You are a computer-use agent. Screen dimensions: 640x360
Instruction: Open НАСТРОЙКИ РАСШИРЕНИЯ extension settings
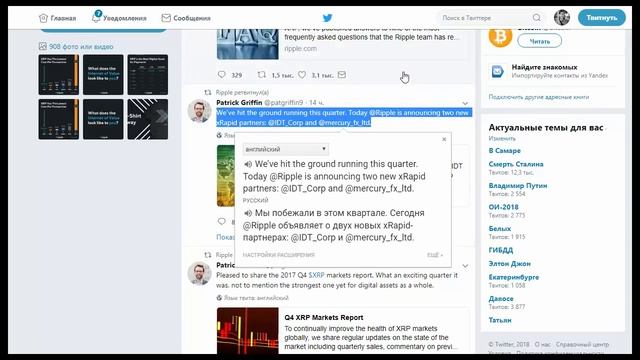pyautogui.click(x=279, y=255)
